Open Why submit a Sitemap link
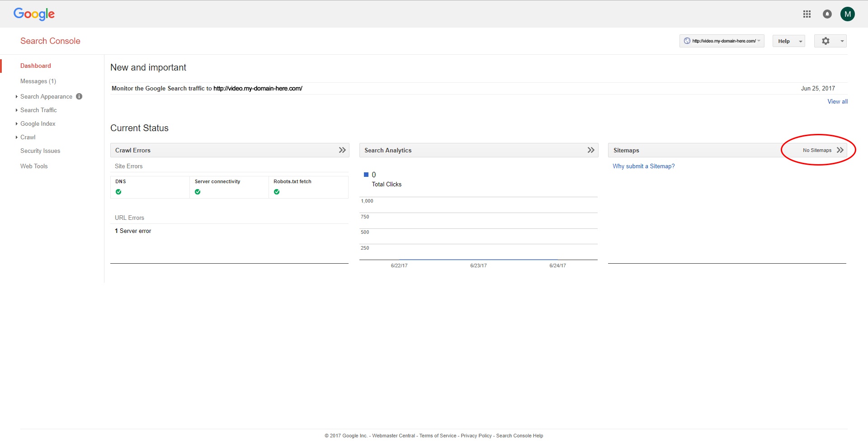This screenshot has height=441, width=868. click(x=644, y=166)
